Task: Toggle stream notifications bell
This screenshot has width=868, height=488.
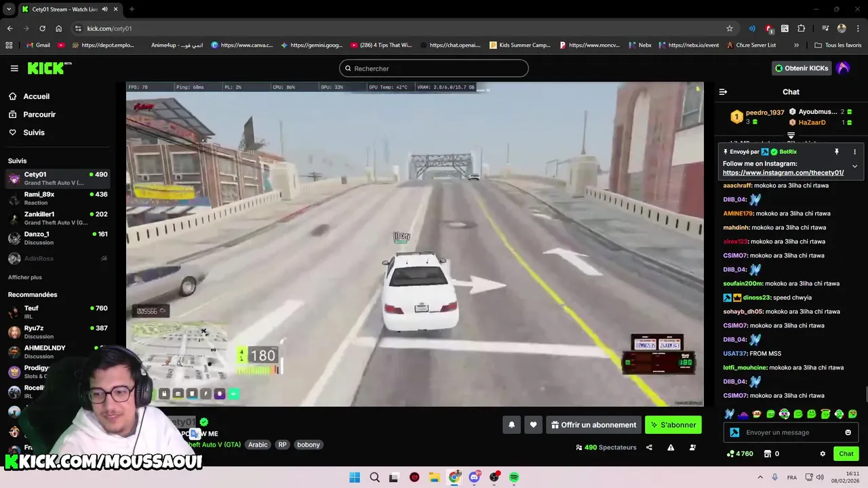Action: 512,425
